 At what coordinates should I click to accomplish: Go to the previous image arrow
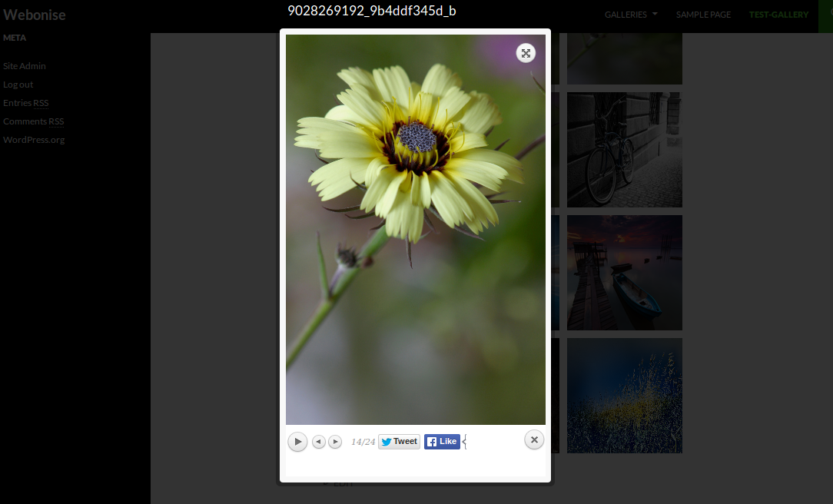pos(319,442)
